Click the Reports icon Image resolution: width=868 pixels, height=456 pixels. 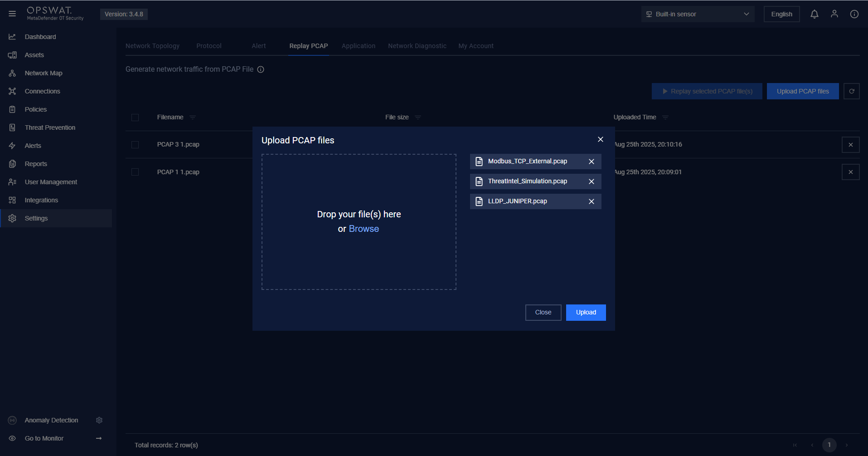pos(12,164)
